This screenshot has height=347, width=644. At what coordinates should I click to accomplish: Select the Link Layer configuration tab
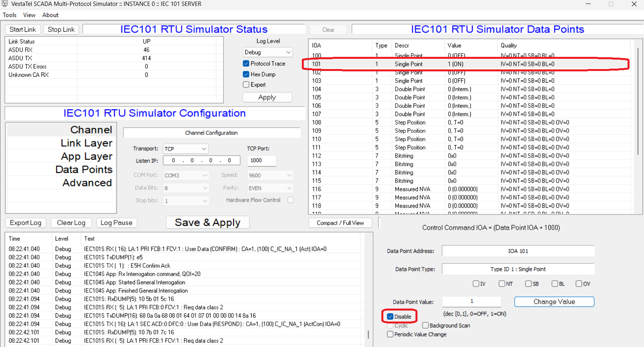point(86,143)
